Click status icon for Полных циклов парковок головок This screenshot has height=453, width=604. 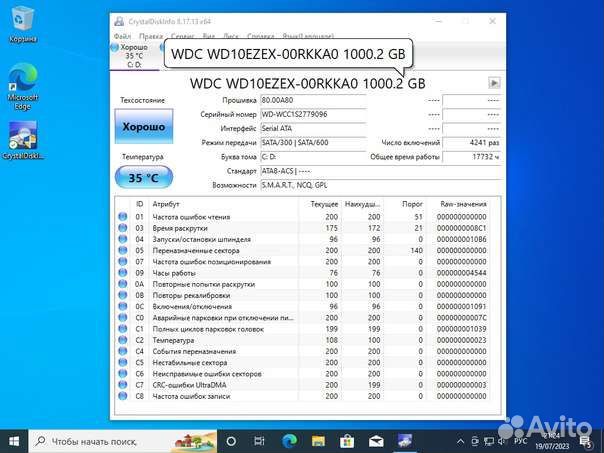pyautogui.click(x=123, y=329)
